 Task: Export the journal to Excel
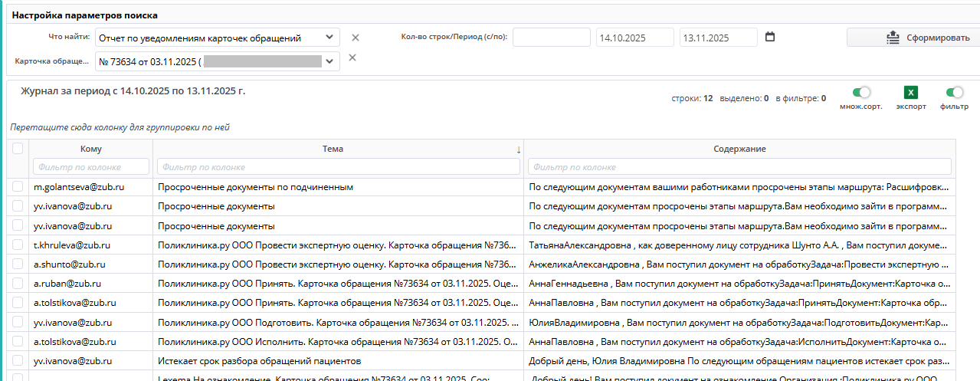(911, 93)
